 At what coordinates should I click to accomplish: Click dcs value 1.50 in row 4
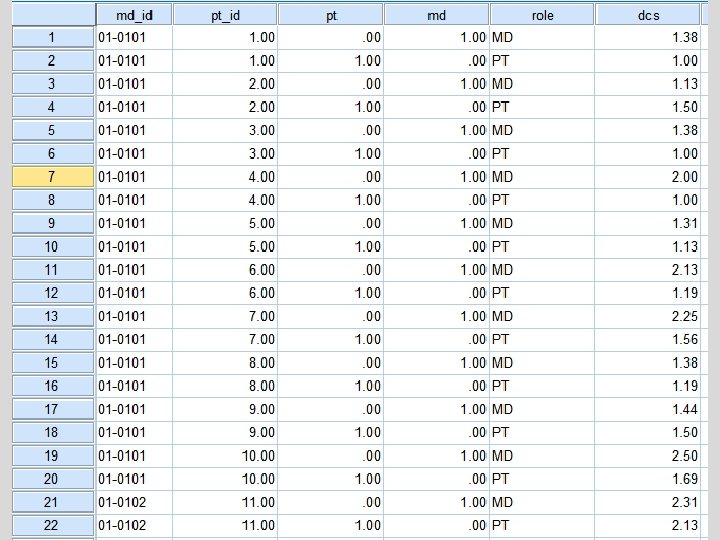pos(647,107)
